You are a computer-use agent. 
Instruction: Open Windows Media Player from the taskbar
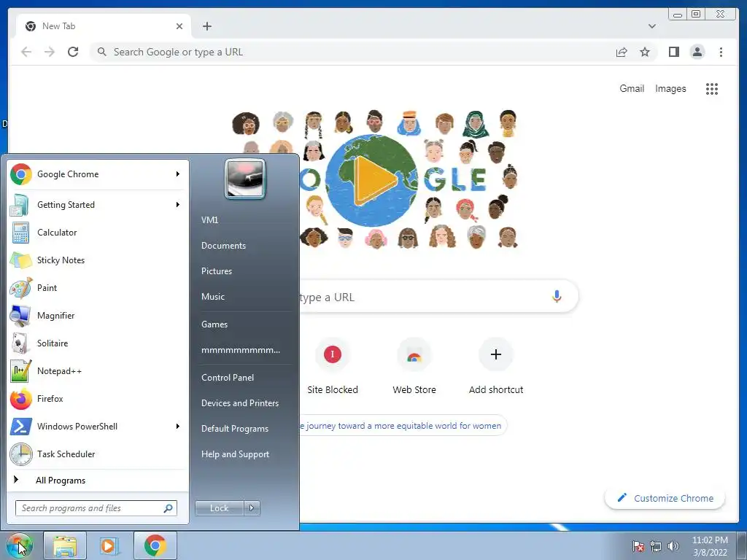pyautogui.click(x=109, y=545)
